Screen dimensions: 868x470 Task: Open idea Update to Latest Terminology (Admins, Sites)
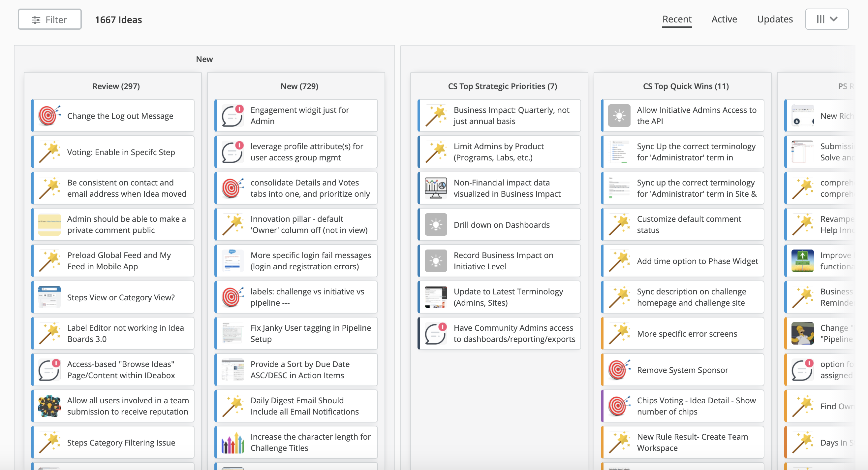(x=499, y=297)
